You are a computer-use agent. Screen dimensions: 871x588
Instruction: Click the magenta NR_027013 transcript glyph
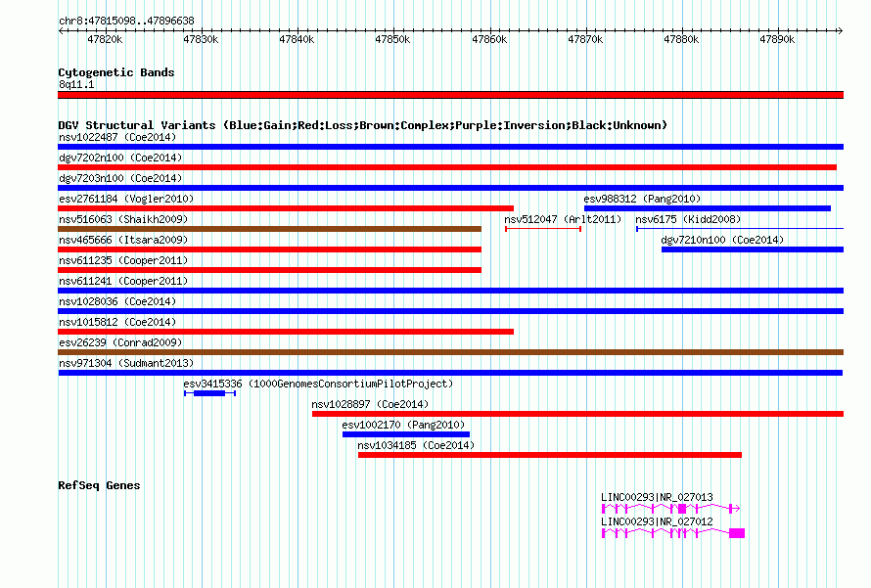tap(670, 508)
